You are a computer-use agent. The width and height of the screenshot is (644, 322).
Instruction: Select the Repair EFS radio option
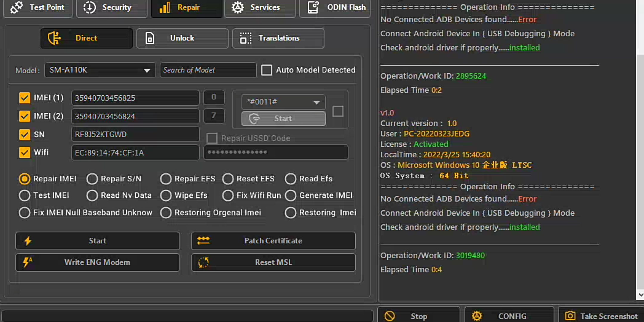tap(166, 179)
